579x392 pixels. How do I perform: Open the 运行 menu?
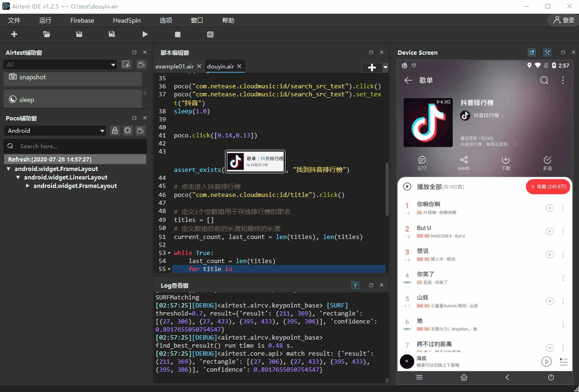pyautogui.click(x=45, y=20)
